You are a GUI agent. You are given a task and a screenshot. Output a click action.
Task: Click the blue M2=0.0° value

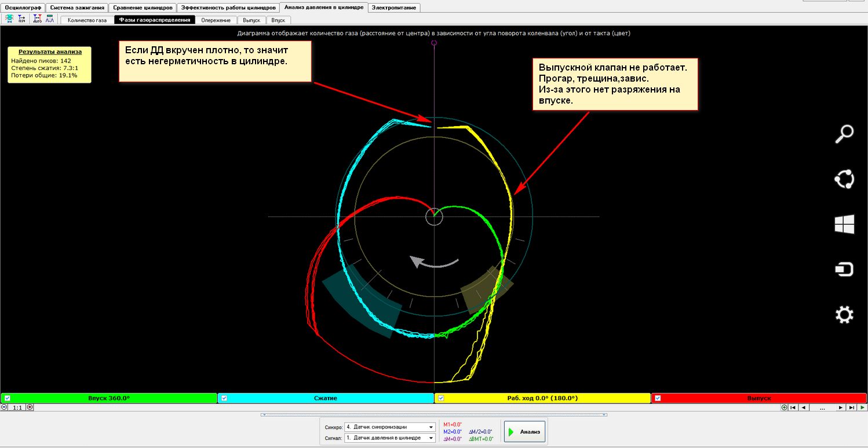[x=453, y=431]
